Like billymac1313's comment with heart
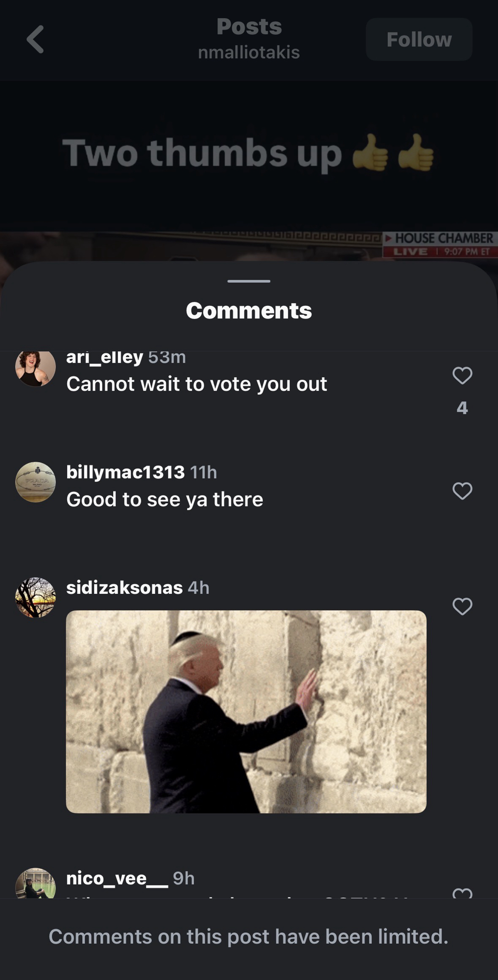Screen dimensions: 498x980 (x=462, y=491)
